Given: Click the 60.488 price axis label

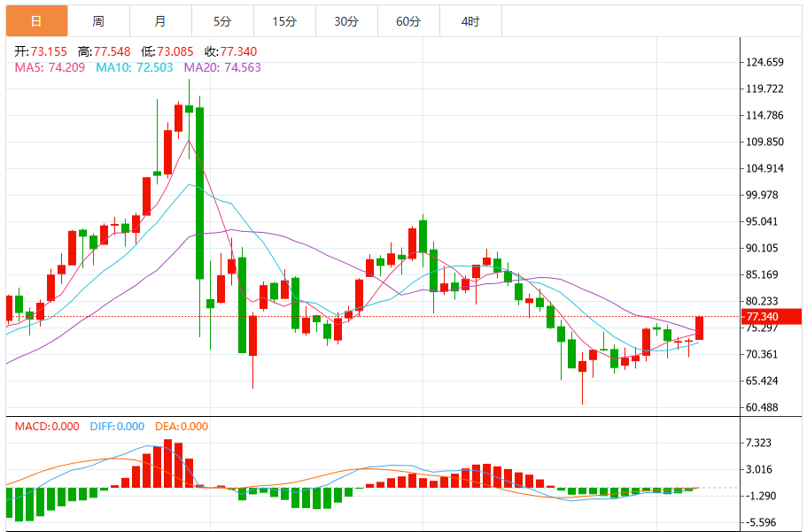Looking at the screenshot, I should [x=762, y=407].
